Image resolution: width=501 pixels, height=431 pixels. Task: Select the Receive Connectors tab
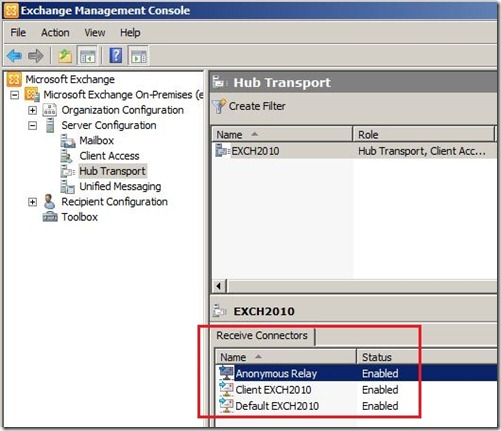pos(262,335)
